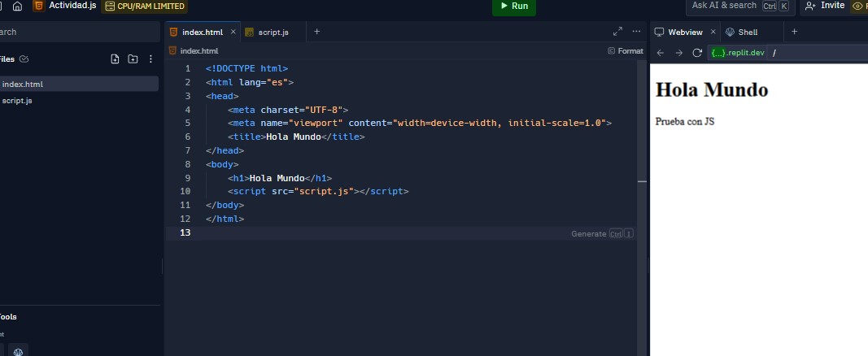This screenshot has height=356, width=868.
Task: Click the CPU/RAM LIMITED badge
Action: [144, 6]
